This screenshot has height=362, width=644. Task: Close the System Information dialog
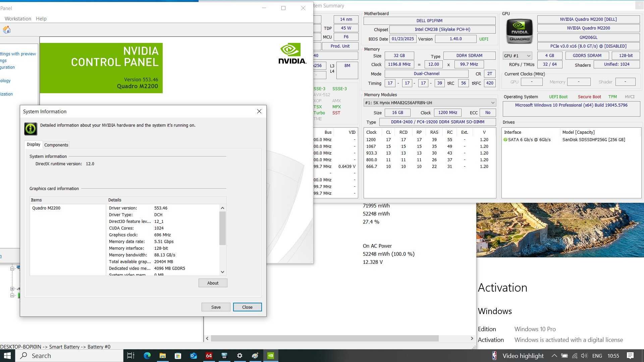(x=259, y=111)
